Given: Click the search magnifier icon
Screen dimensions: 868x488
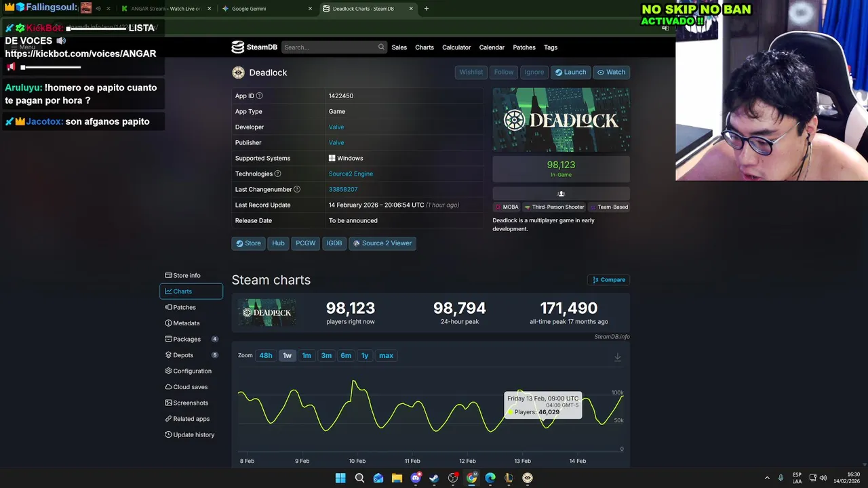Looking at the screenshot, I should 381,47.
